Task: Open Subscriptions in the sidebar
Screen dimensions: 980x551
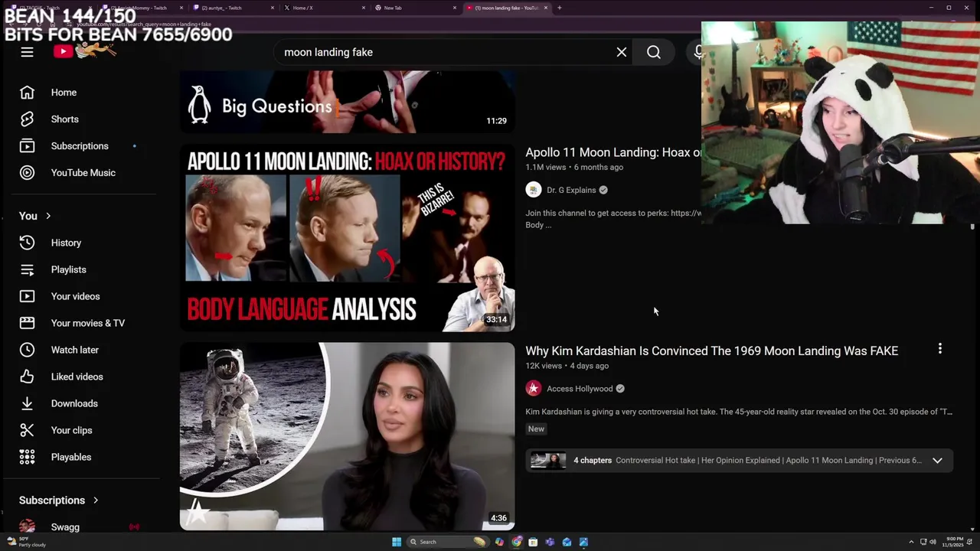Action: pos(80,146)
